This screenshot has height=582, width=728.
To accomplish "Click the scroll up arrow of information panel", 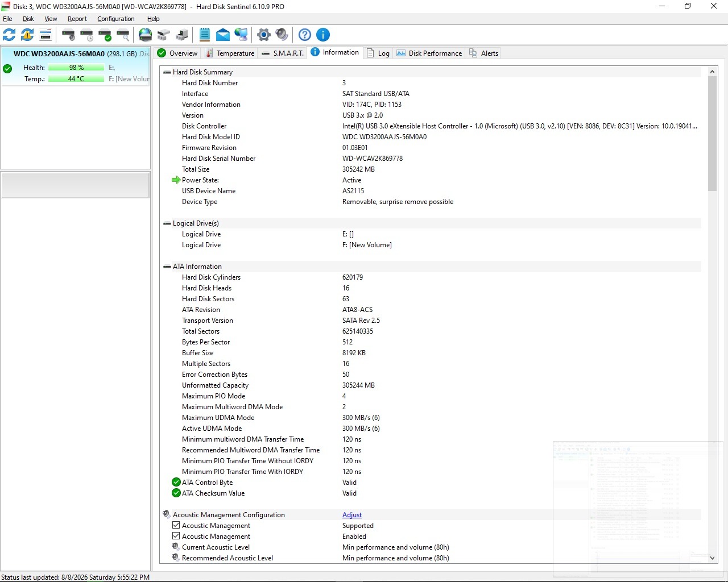I will (712, 72).
